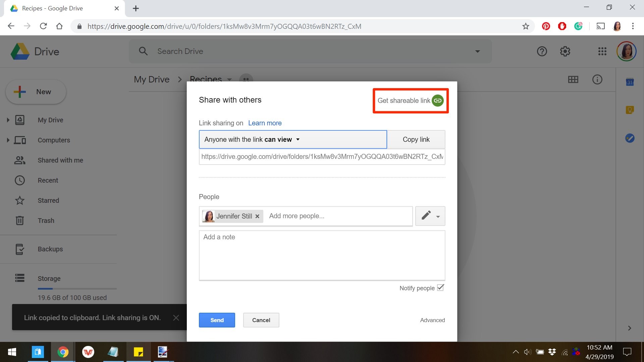Click the Opera browser extension icon

click(x=562, y=26)
